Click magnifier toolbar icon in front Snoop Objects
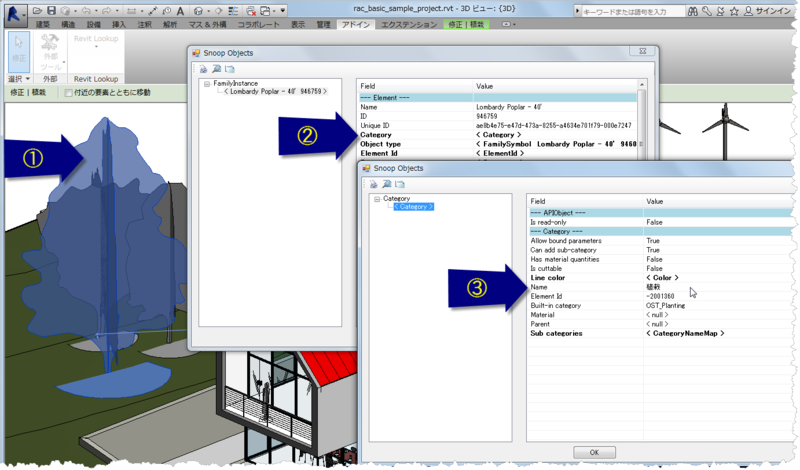Image resolution: width=800 pixels, height=470 pixels. pos(387,184)
